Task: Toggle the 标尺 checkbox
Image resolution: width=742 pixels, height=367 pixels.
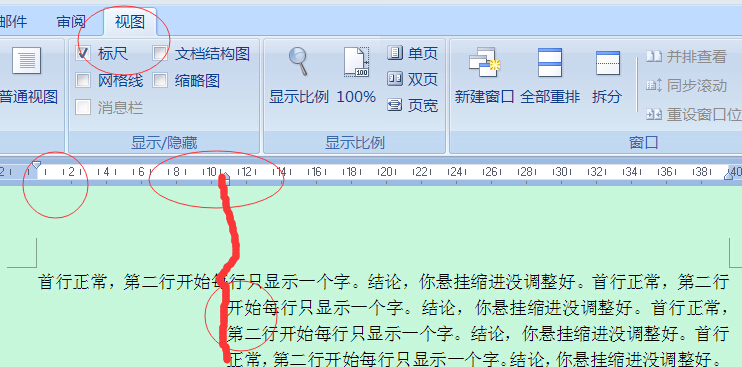Action: click(x=83, y=53)
